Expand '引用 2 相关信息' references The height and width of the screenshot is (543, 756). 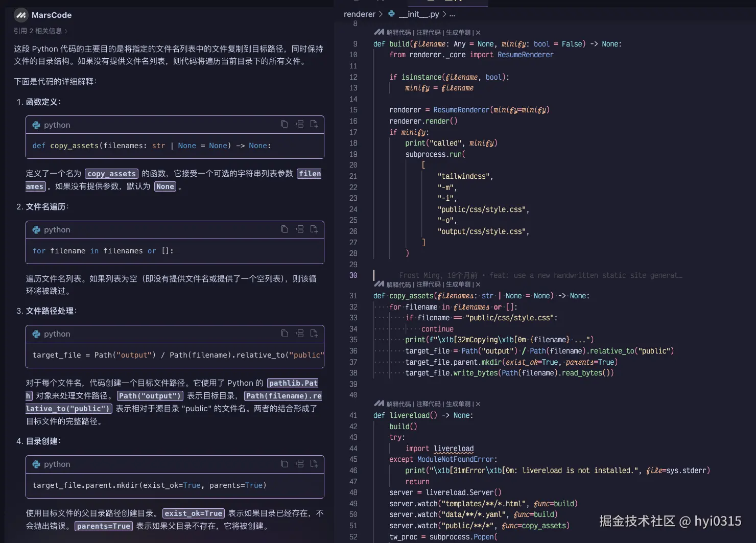[x=41, y=31]
